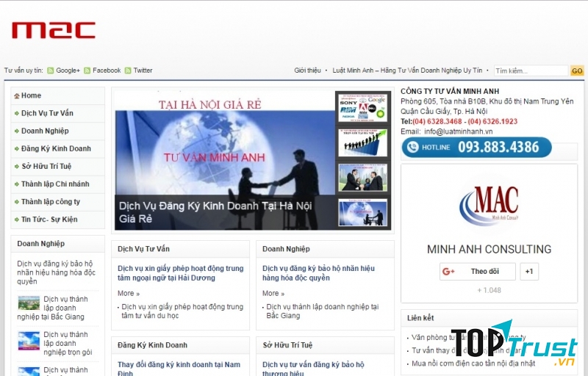Viewport: 588px width, 376px height.
Task: Click the Tìm kiếm search field
Action: [531, 70]
